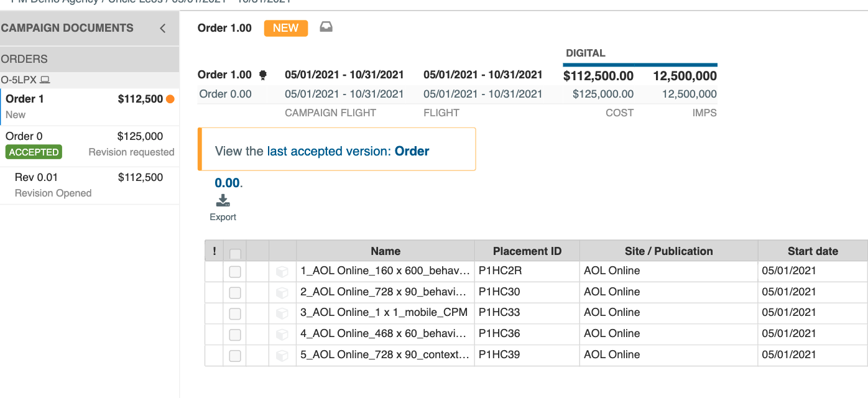Click the pin icon next to Order 1.00

[261, 74]
